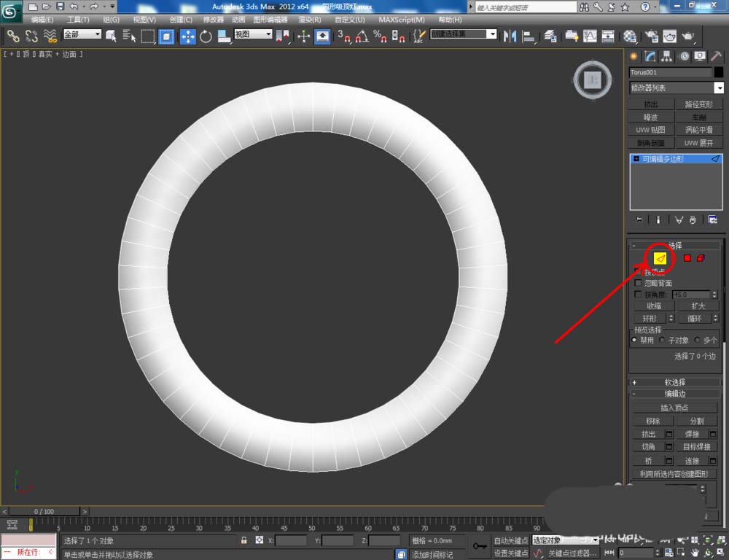Screen dimensions: 729x560
Task: Select the Edge sub-object level icon
Action: tap(660, 258)
